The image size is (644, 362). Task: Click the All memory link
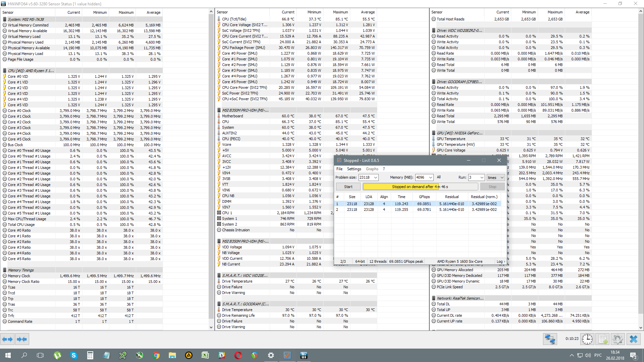[x=438, y=177]
